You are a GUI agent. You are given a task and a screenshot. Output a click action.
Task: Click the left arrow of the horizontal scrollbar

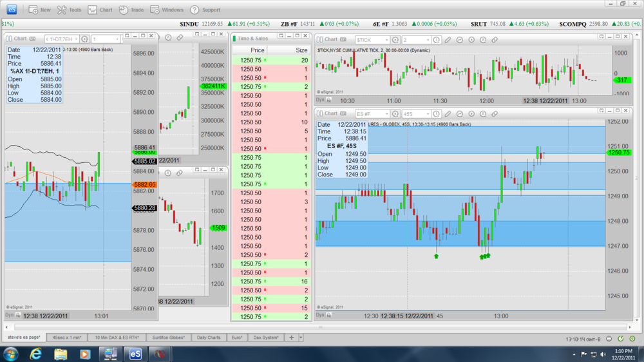6,327
